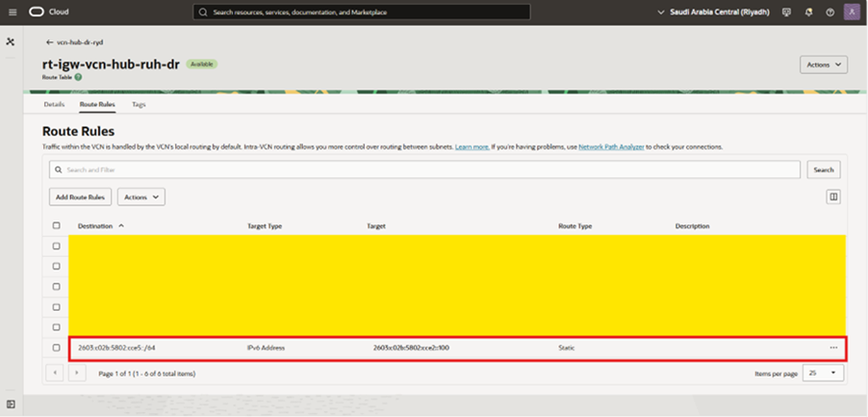Tick the select-all checkbox in table header
The image size is (868, 417).
[x=57, y=225]
